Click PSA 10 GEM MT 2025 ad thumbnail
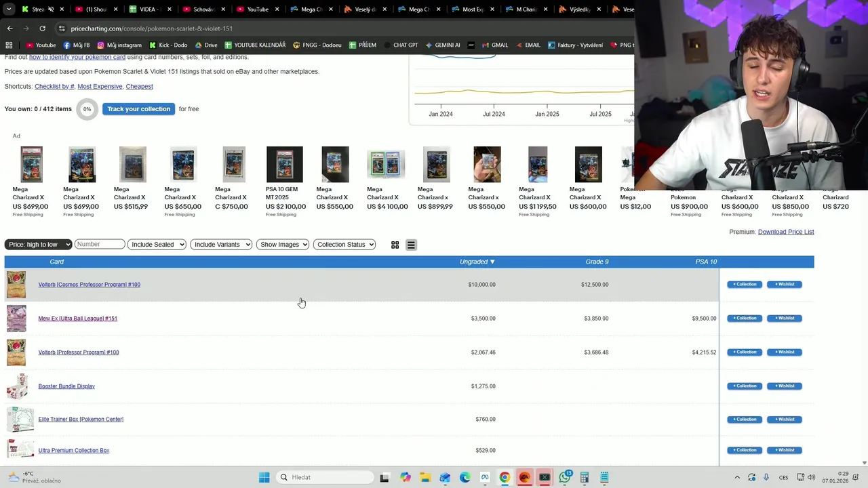 pos(284,165)
